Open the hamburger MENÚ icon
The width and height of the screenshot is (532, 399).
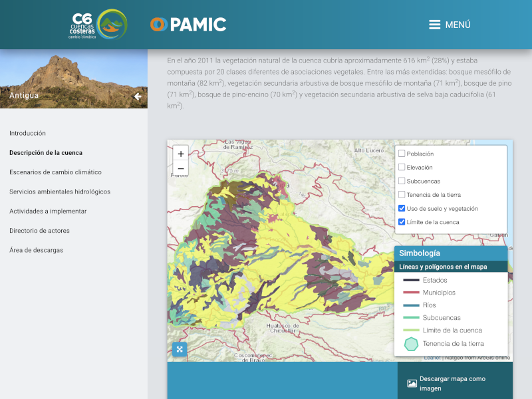(434, 25)
